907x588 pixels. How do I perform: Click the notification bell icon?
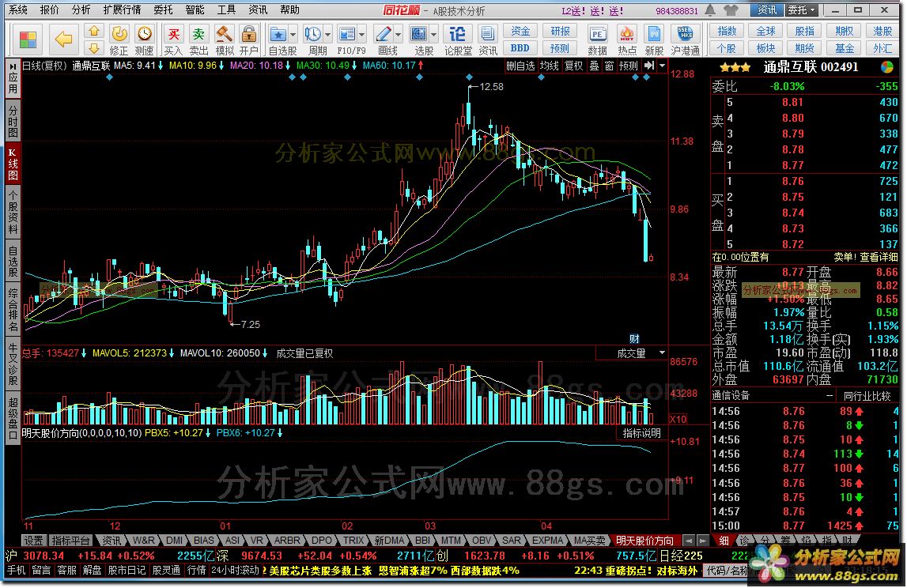point(710,9)
